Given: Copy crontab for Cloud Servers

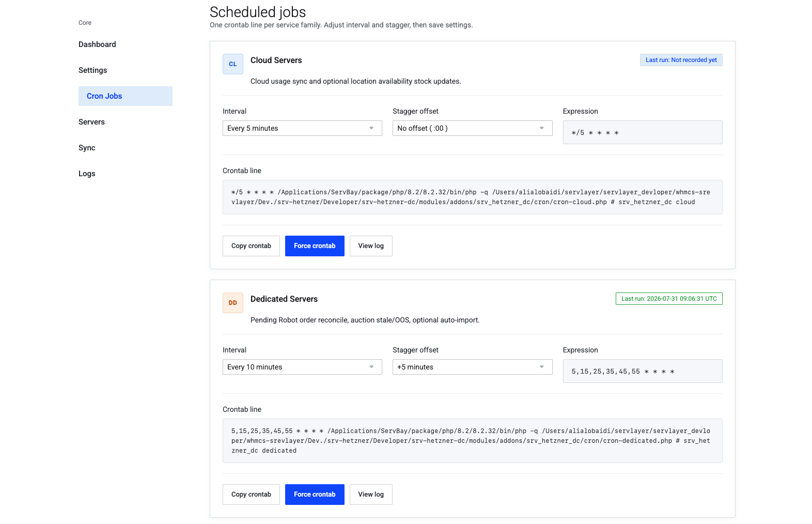Looking at the screenshot, I should [251, 246].
